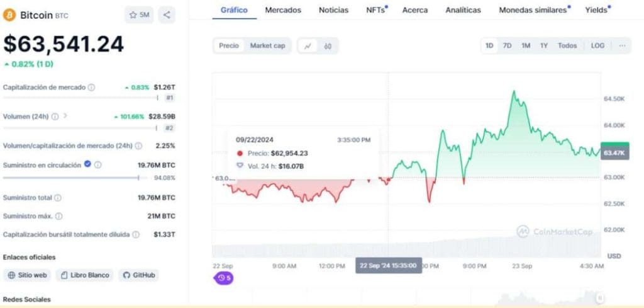Select the Precio chart toggle
644x308 pixels.
(x=229, y=45)
